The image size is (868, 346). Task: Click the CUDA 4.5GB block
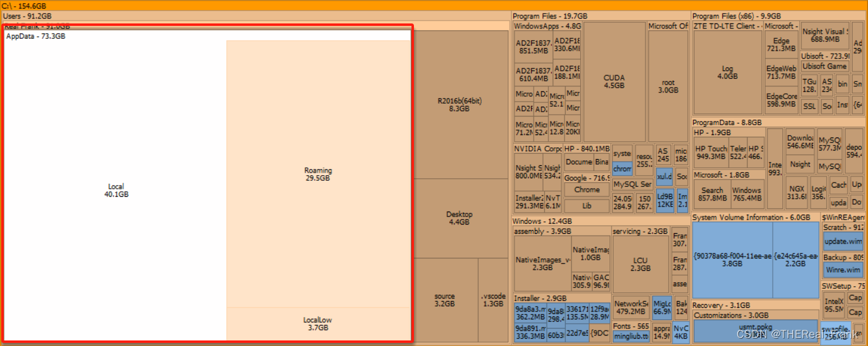pos(614,81)
